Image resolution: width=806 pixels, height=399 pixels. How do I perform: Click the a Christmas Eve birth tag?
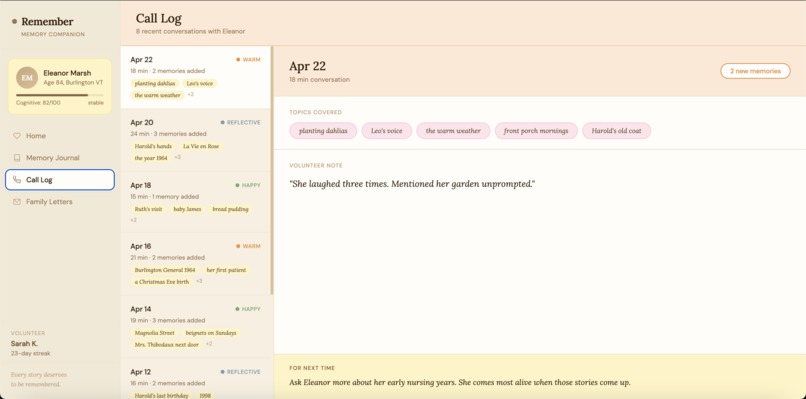point(162,282)
